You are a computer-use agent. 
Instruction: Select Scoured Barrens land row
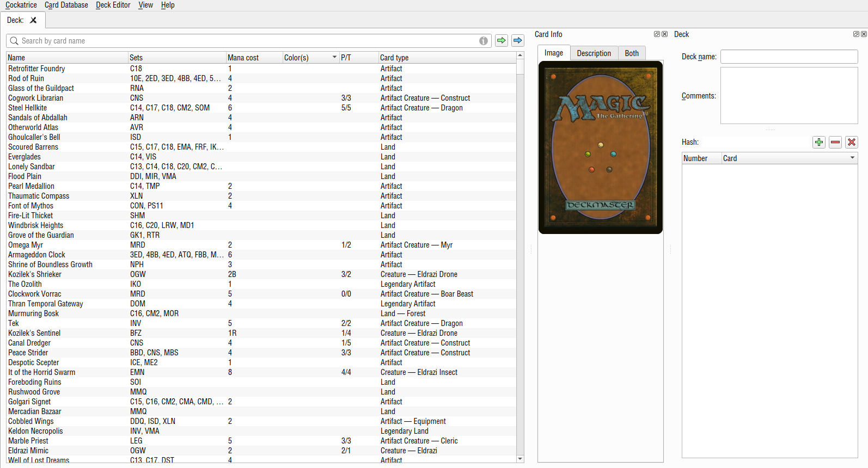pos(261,147)
